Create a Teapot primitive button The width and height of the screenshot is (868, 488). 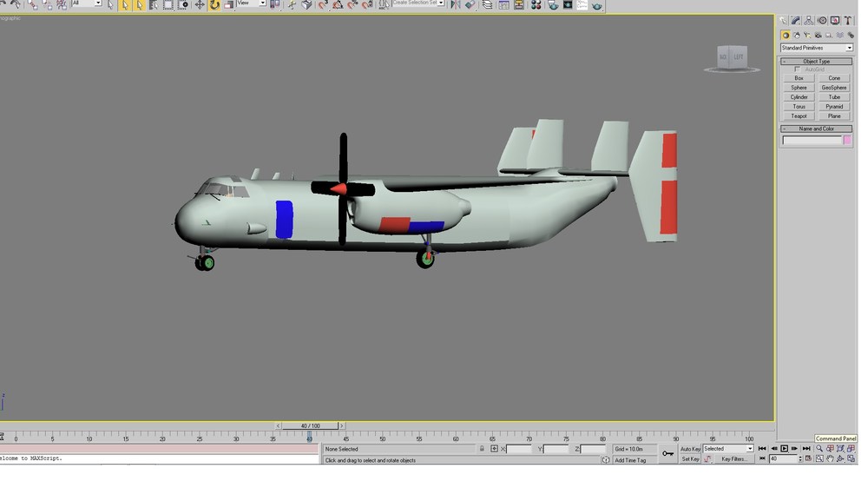(x=799, y=115)
